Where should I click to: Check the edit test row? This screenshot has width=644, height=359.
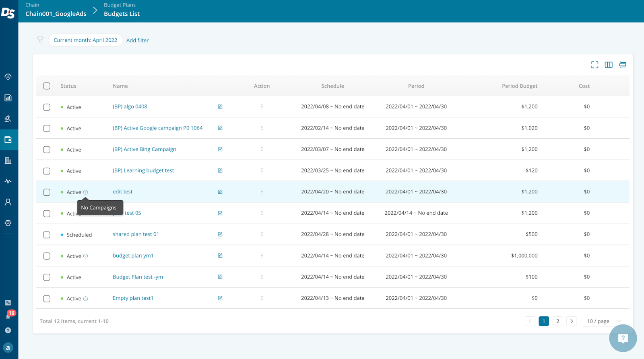[x=47, y=192]
